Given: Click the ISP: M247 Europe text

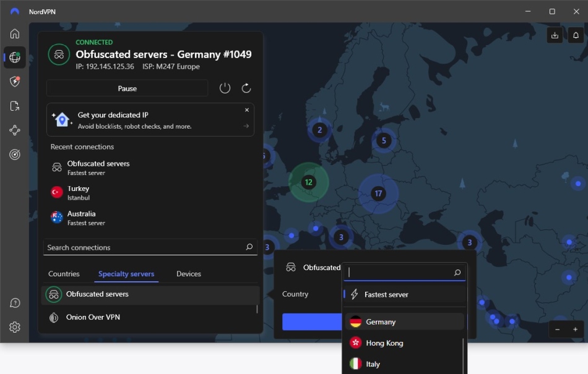Looking at the screenshot, I should click(x=171, y=67).
